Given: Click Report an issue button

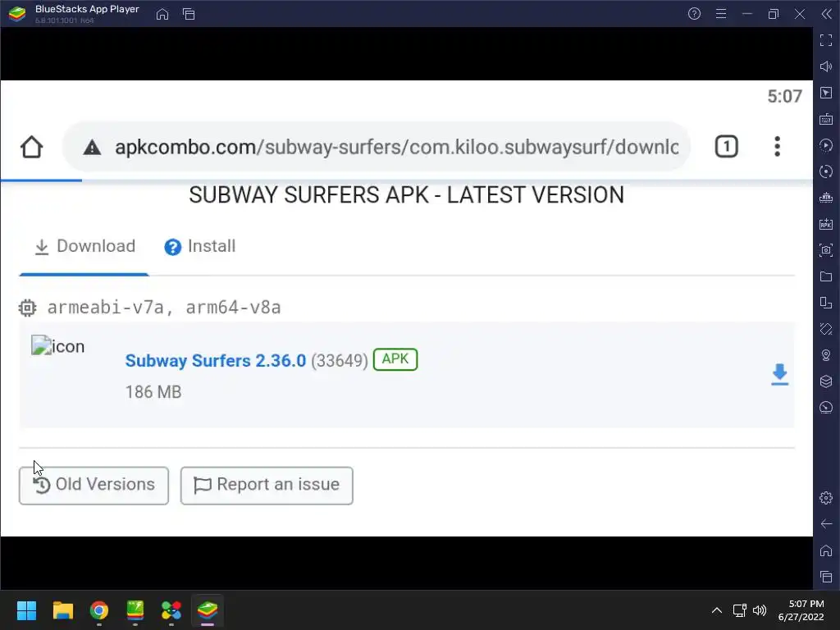Looking at the screenshot, I should tap(267, 486).
